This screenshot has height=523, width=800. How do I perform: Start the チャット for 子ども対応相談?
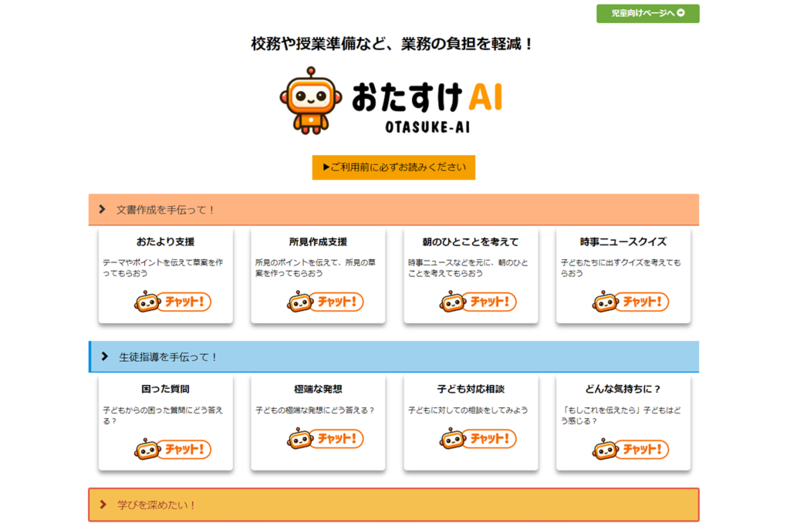[477, 438]
